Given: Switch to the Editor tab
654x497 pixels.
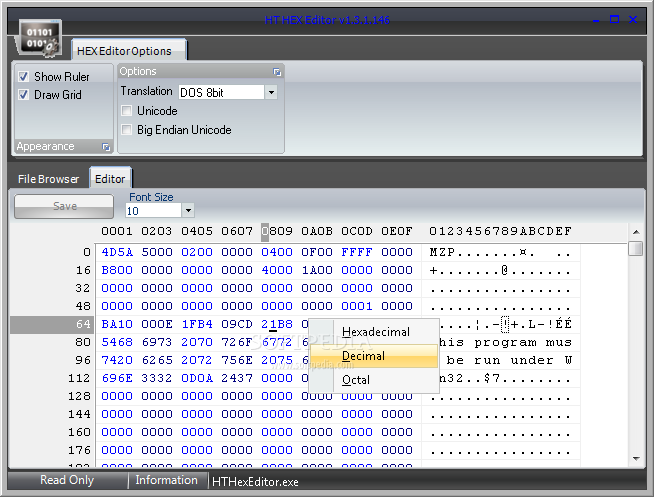Looking at the screenshot, I should point(110,179).
